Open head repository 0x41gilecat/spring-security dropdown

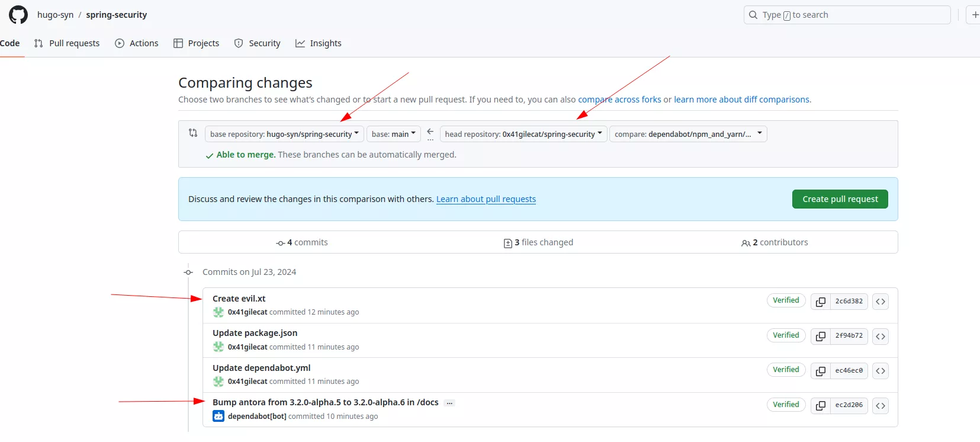pos(523,134)
